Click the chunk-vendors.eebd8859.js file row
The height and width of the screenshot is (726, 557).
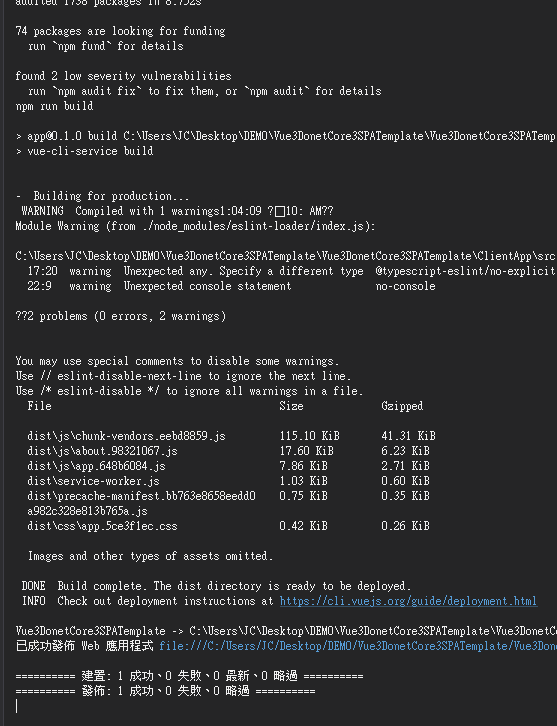(231, 436)
